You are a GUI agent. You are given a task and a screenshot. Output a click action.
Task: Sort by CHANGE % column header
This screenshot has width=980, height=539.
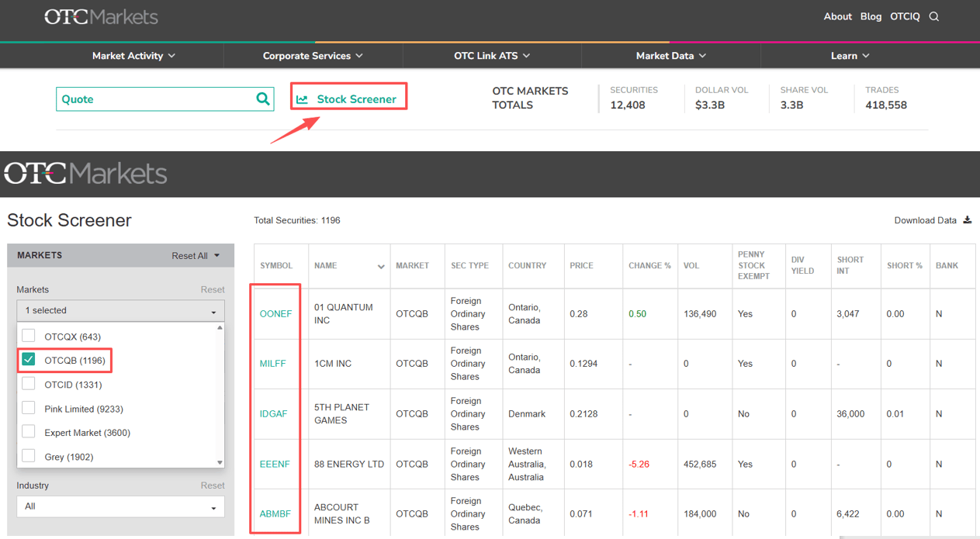(649, 265)
